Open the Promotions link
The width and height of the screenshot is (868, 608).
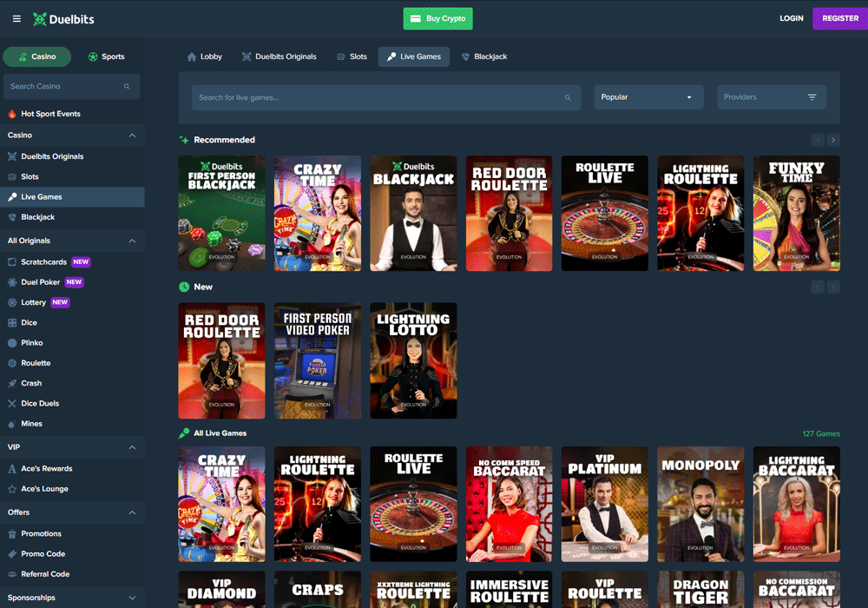tap(41, 534)
